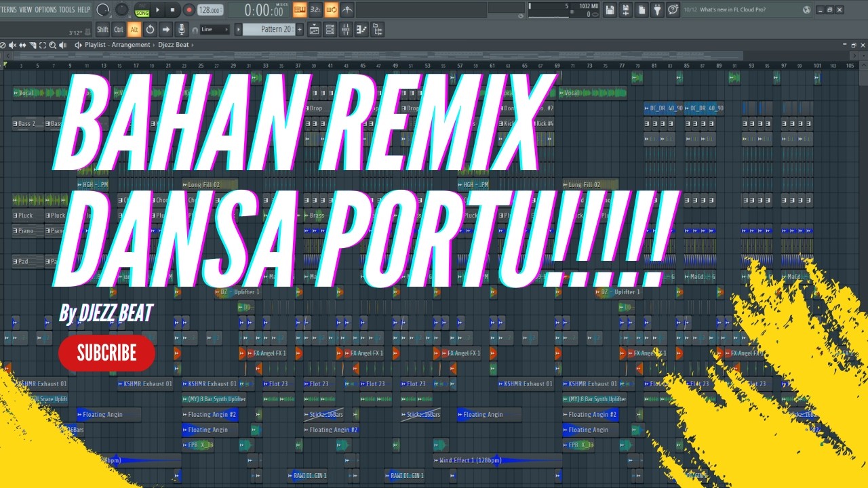Screen dimensions: 868x488
Task: Open the Browser tree icon
Action: click(377, 30)
